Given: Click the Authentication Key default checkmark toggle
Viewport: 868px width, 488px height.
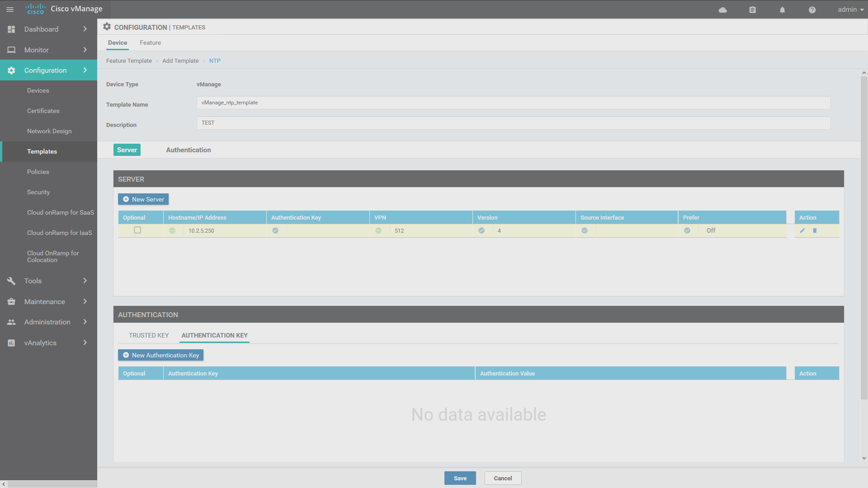Looking at the screenshot, I should tap(275, 230).
